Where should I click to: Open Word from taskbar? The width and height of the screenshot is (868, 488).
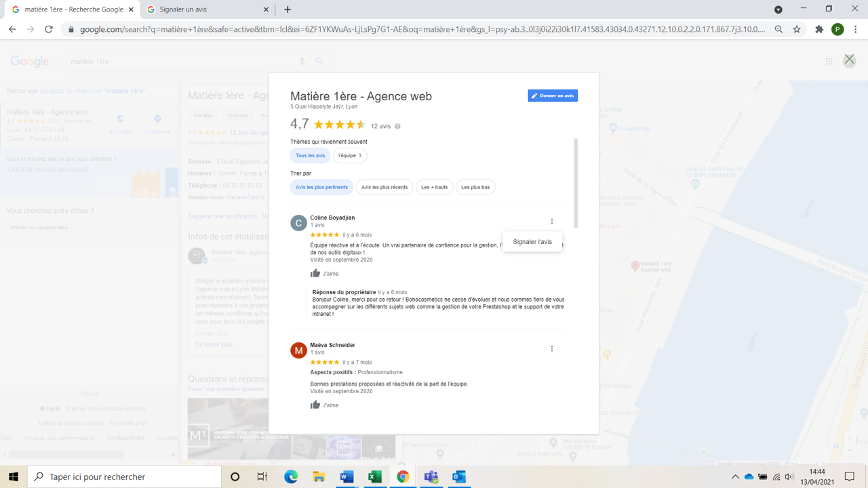point(347,476)
